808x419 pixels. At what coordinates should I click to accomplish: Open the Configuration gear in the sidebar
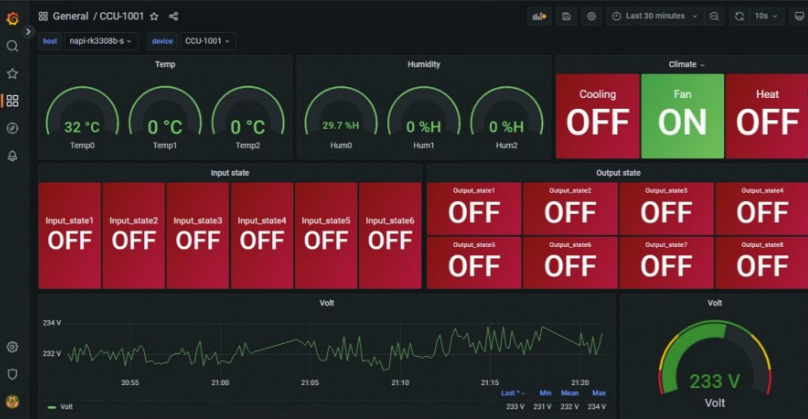[x=12, y=347]
